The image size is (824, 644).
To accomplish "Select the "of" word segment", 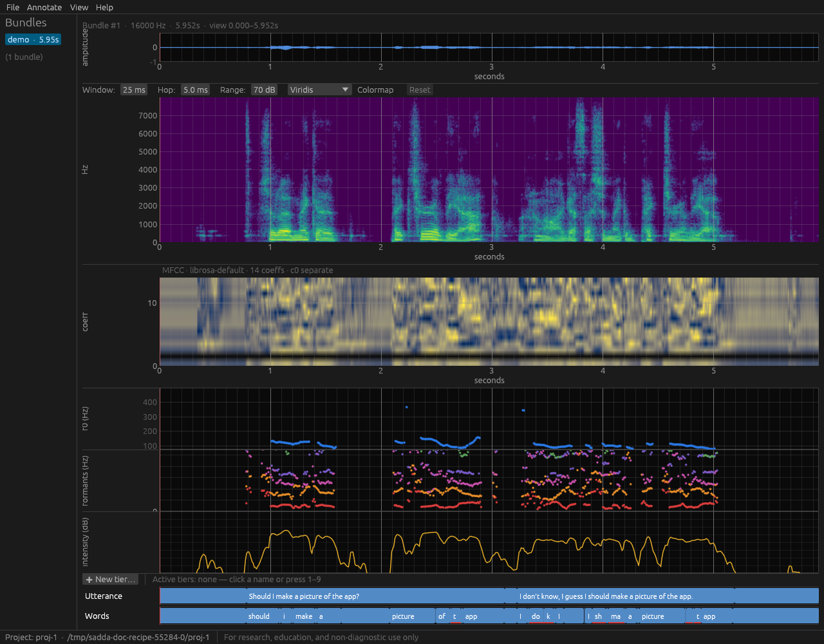I will point(443,616).
